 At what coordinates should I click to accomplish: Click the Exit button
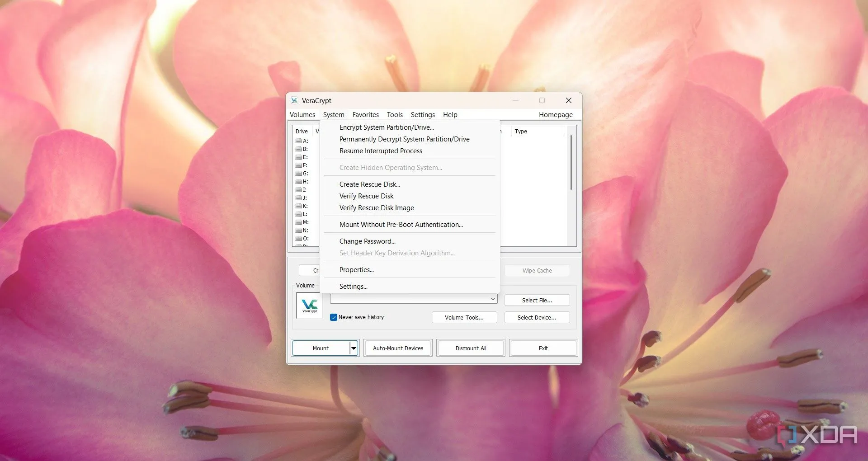pos(543,348)
